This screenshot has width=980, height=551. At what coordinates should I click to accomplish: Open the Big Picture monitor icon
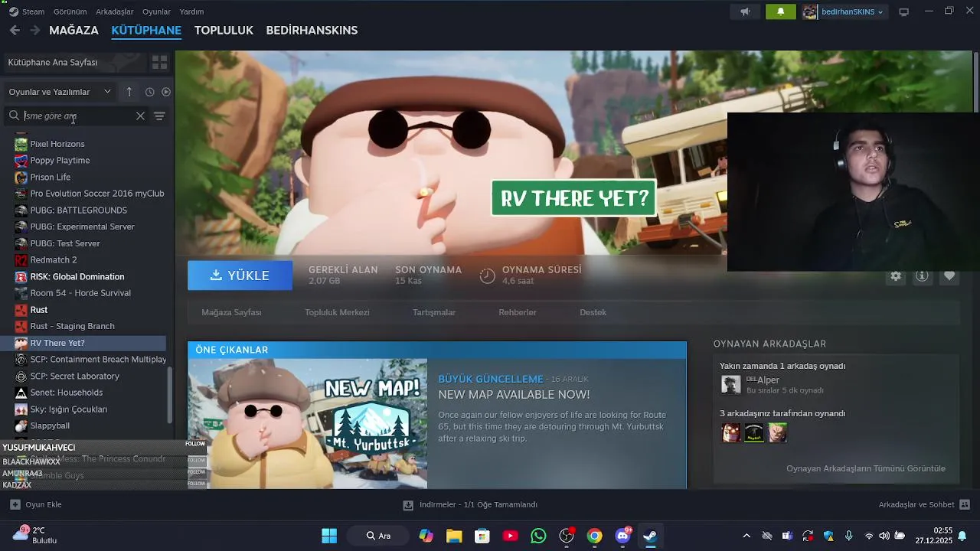903,11
